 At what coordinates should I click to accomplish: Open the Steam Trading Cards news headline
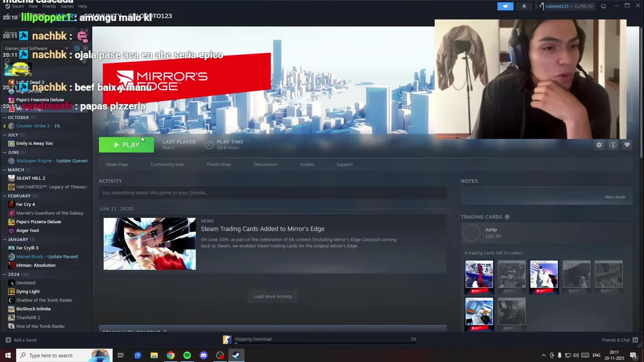click(x=263, y=229)
